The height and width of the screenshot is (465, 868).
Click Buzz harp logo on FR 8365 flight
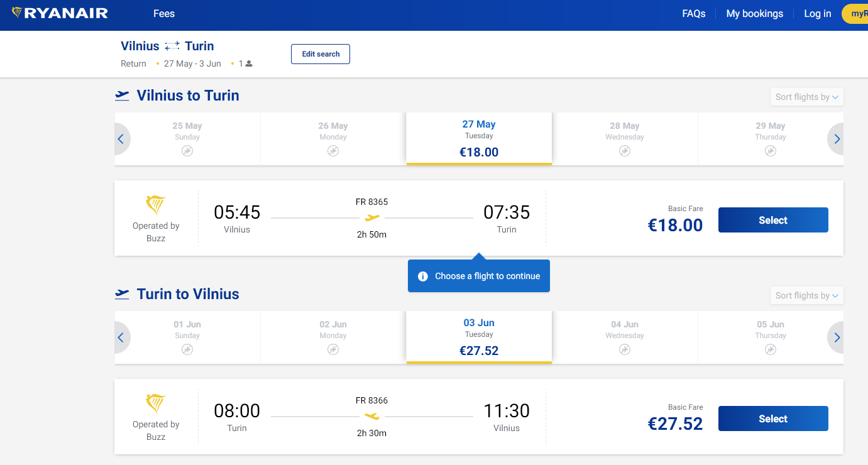click(x=156, y=205)
